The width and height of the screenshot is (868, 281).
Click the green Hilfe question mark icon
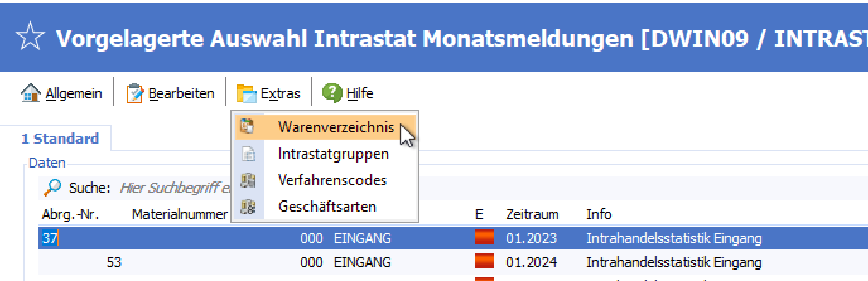point(332,93)
